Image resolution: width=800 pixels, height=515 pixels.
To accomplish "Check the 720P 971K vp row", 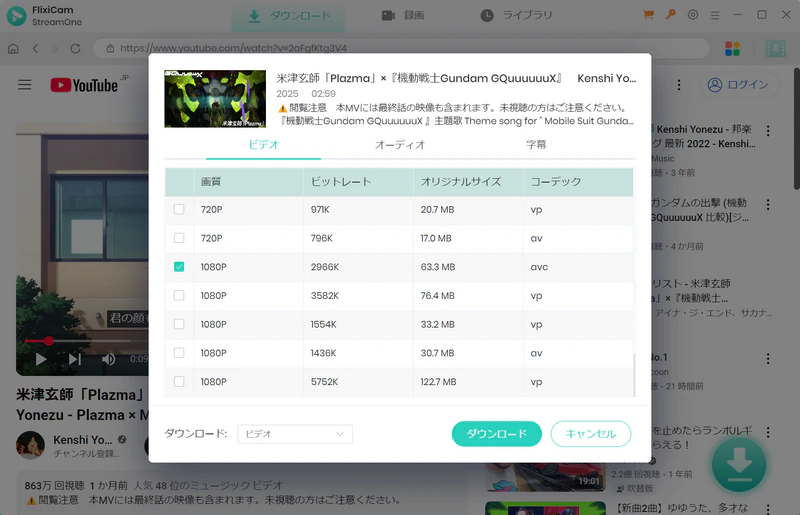I will (x=179, y=209).
